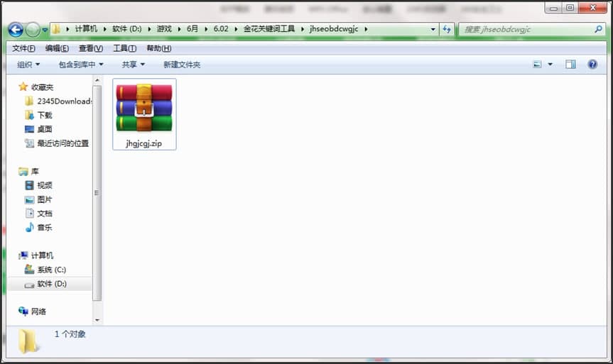The image size is (613, 364).
Task: Select 计算机 in the address breadcrumb
Action: tap(86, 29)
